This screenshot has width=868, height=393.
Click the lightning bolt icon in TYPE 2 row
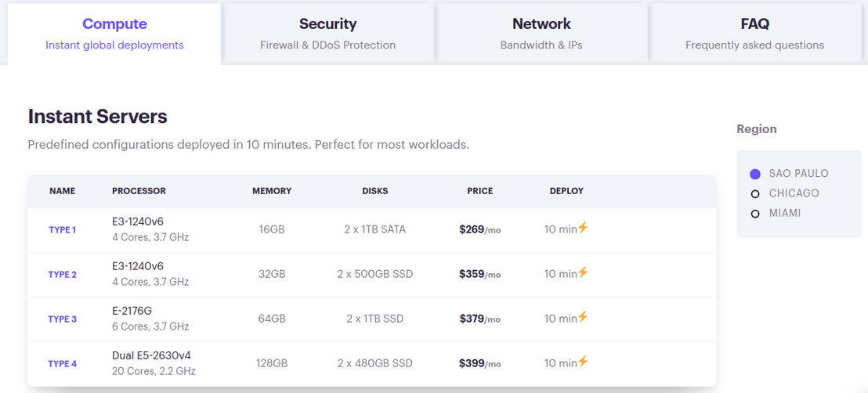583,272
